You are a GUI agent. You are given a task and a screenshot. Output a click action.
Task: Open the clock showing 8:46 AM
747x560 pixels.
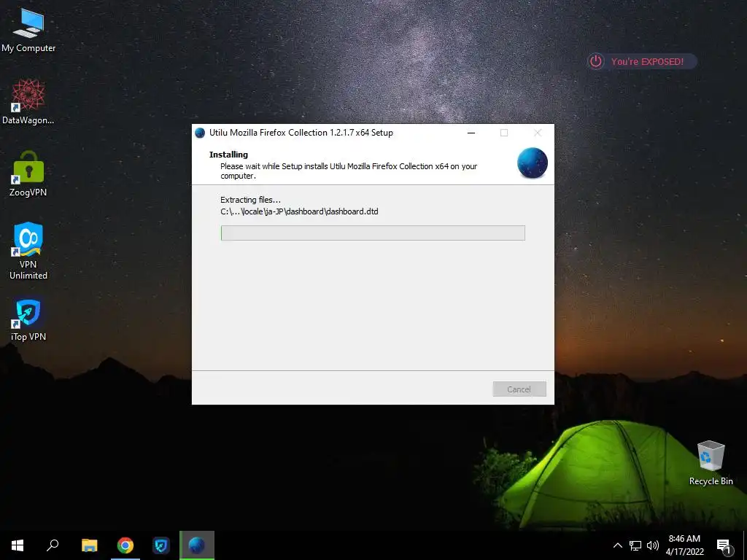tap(684, 545)
